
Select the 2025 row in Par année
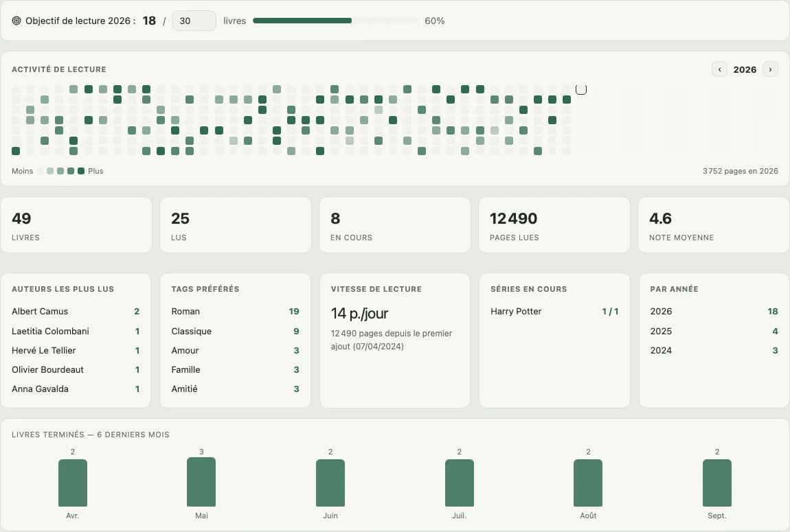[x=714, y=331]
